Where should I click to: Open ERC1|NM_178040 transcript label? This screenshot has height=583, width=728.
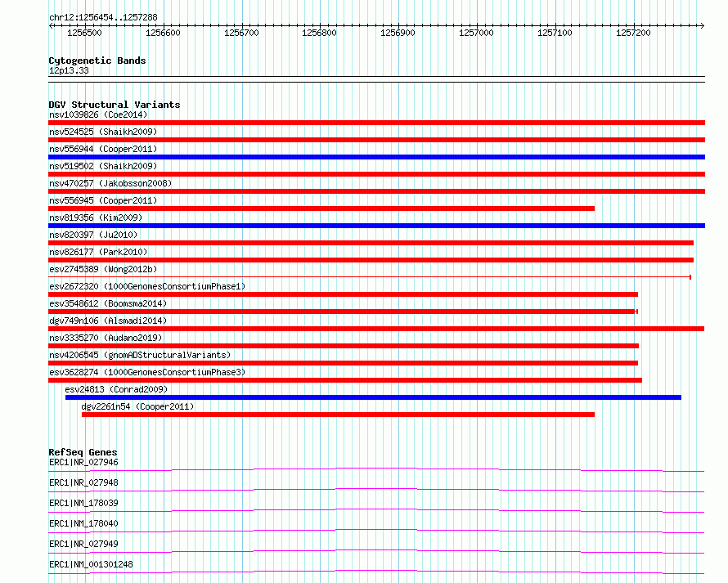pyautogui.click(x=83, y=523)
